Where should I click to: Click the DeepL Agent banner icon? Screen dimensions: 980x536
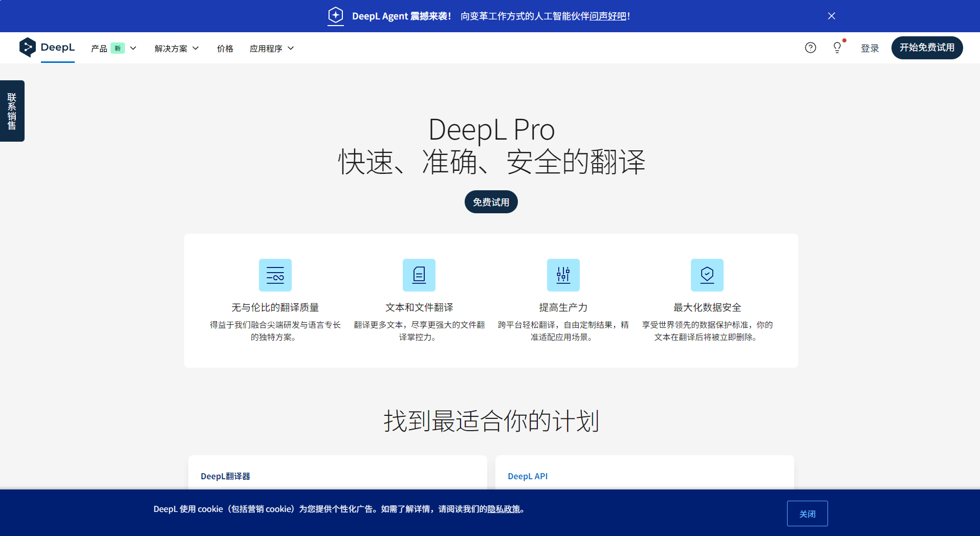[335, 16]
